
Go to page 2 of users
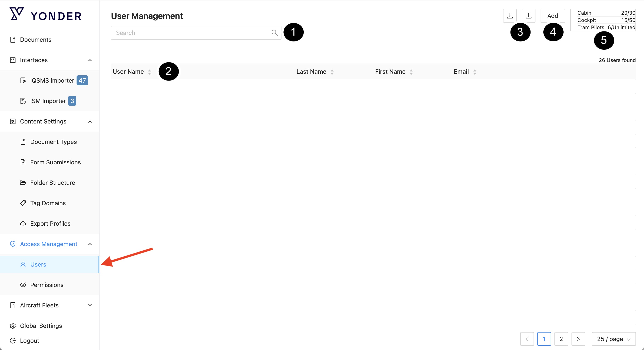(561, 339)
